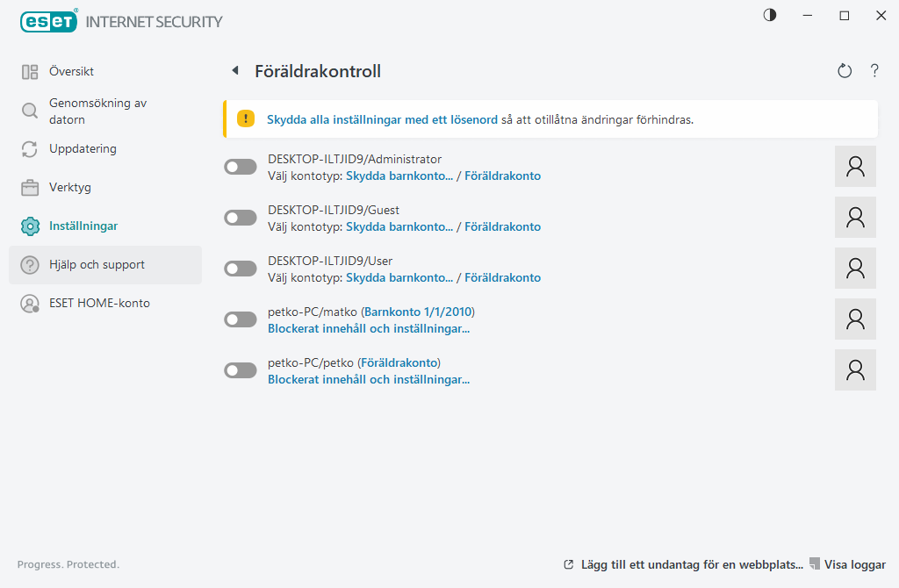Viewport: 899px width, 588px height.
Task: Turn on the switch for petko-PC/matko
Action: pos(240,319)
